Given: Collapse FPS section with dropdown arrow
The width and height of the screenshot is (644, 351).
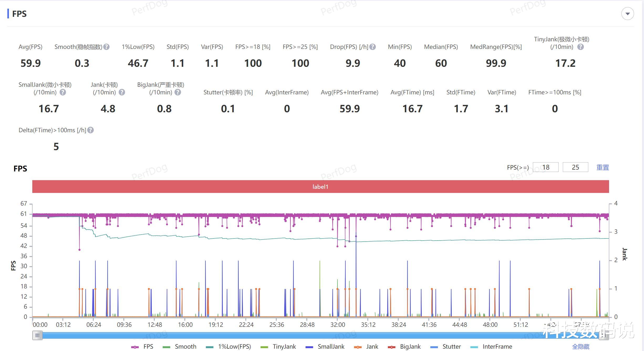Looking at the screenshot, I should (x=627, y=14).
